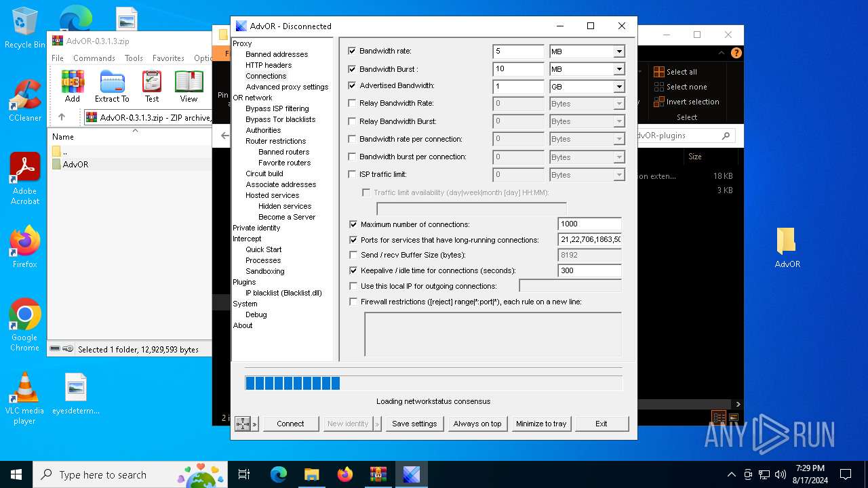This screenshot has height=488, width=868.
Task: Select Plugins in settings tree
Action: pos(244,282)
